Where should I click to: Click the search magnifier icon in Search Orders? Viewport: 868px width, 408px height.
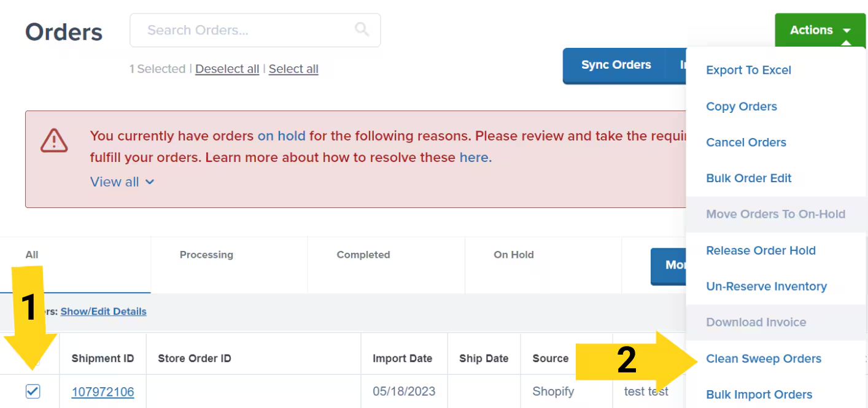(x=362, y=29)
